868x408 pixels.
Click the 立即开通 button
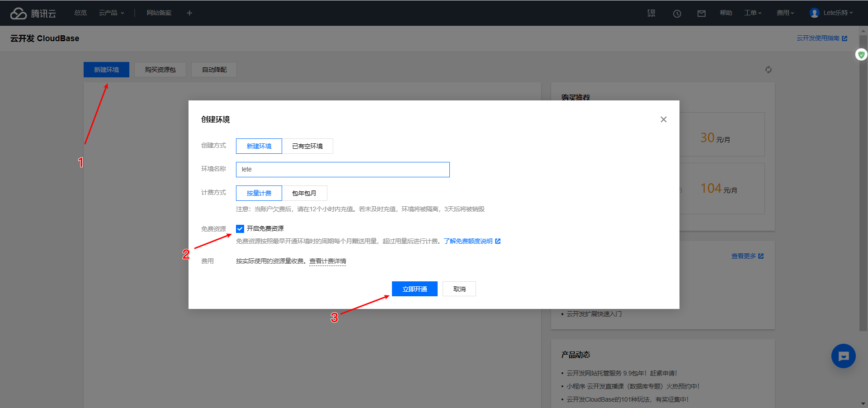point(415,289)
